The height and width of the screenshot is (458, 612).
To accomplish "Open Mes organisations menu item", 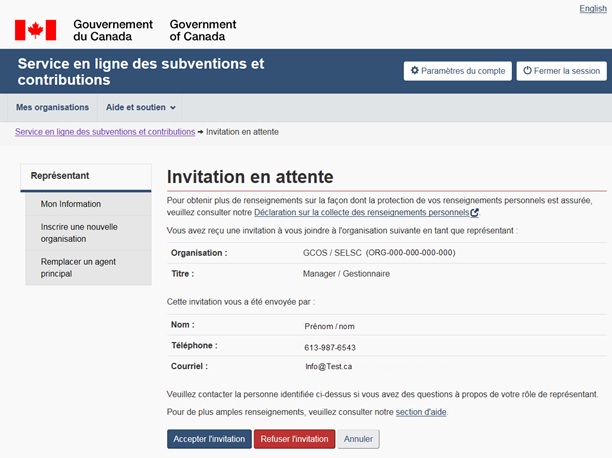I will click(52, 108).
